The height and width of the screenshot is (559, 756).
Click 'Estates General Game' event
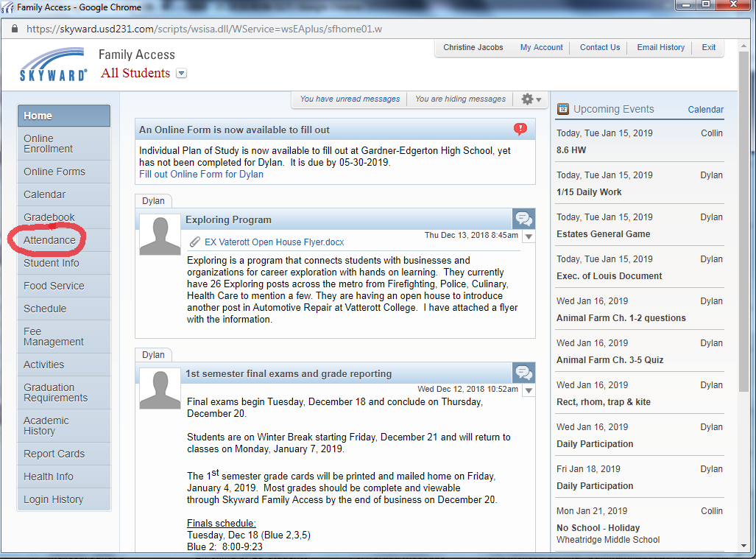[603, 234]
